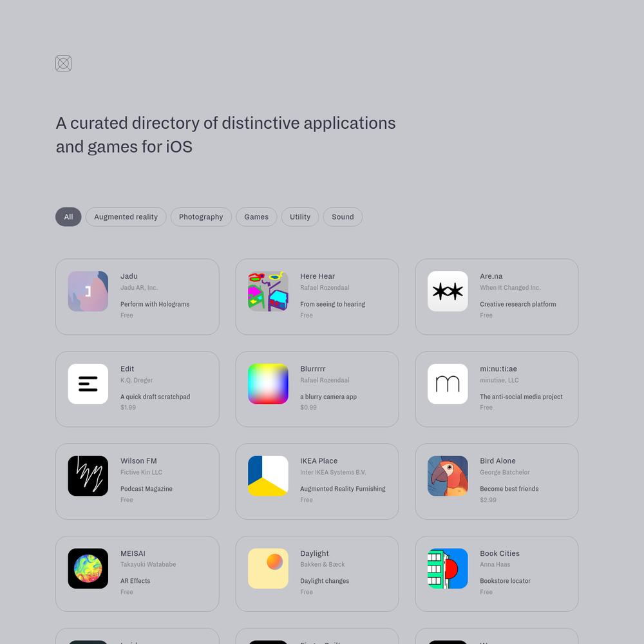Open the Edit app icon
This screenshot has width=644, height=644.
[88, 384]
